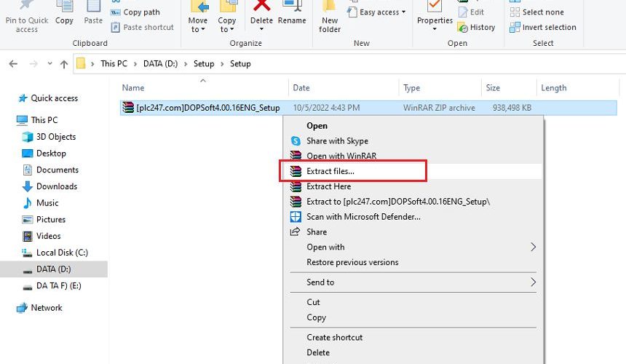Expand the Open with submenu
The width and height of the screenshot is (626, 364).
pyautogui.click(x=413, y=247)
